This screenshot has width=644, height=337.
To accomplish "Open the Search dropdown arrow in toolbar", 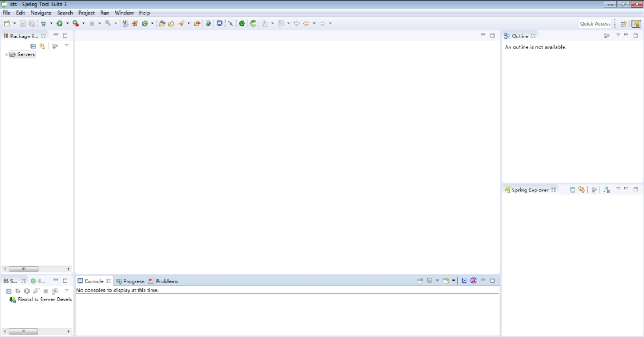I will (x=189, y=23).
